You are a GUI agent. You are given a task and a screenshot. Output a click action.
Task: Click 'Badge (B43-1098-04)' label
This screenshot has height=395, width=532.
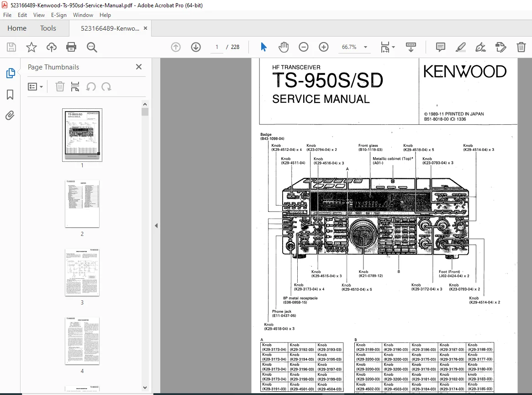tap(272, 137)
